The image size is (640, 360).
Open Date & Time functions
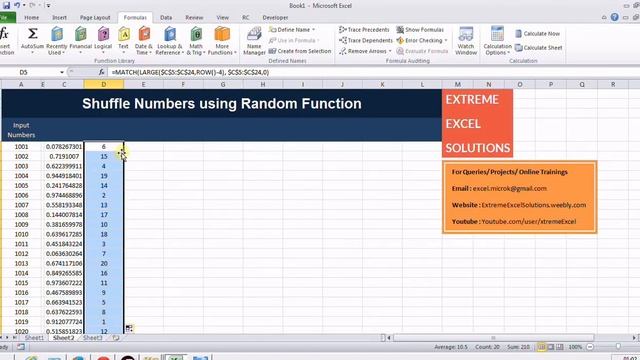[143, 40]
